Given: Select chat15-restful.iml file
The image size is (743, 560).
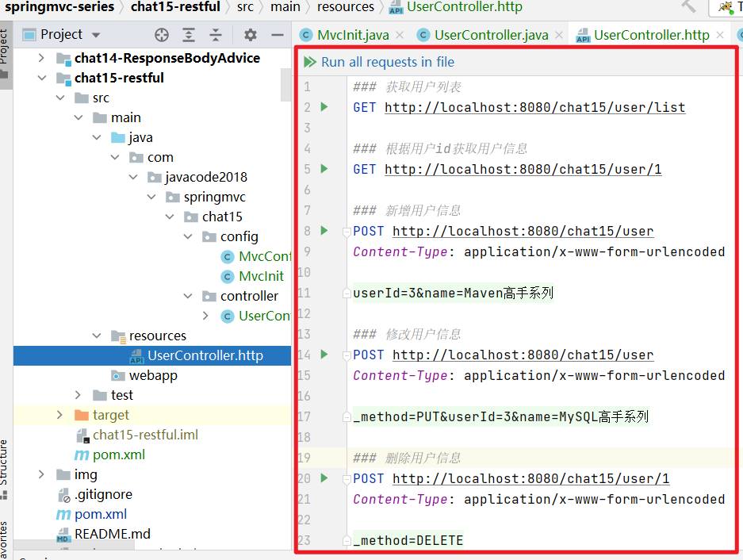Looking at the screenshot, I should coord(137,435).
